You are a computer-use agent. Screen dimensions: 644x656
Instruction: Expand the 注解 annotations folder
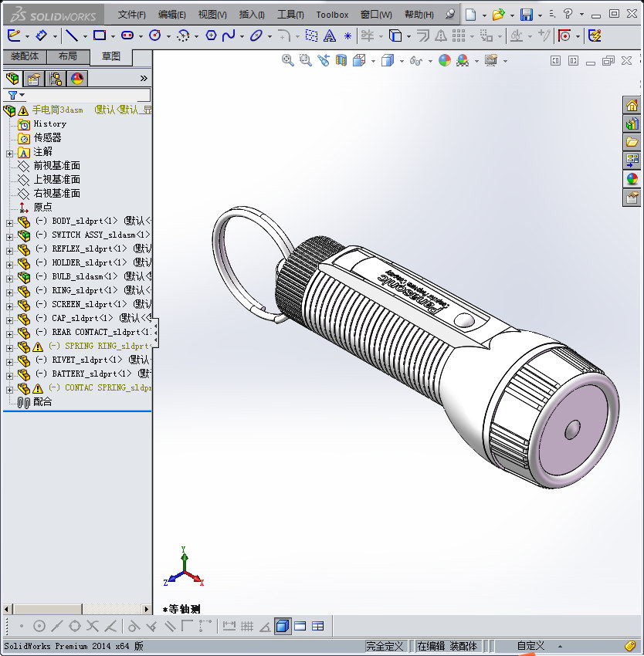(x=9, y=154)
